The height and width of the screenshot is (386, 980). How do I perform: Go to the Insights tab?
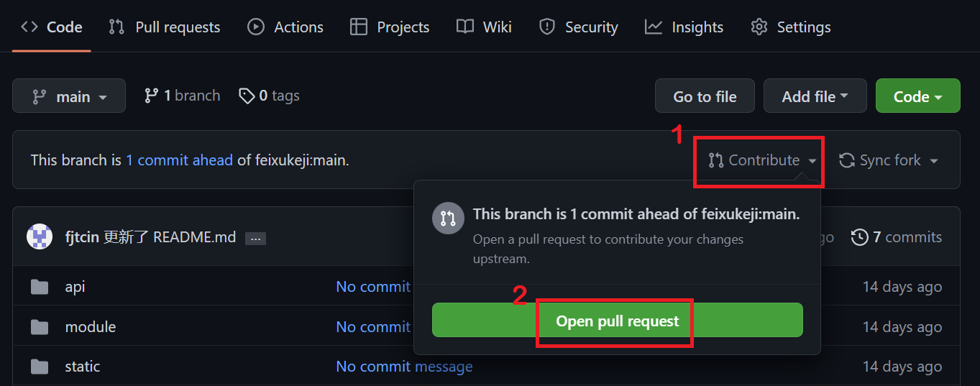684,27
